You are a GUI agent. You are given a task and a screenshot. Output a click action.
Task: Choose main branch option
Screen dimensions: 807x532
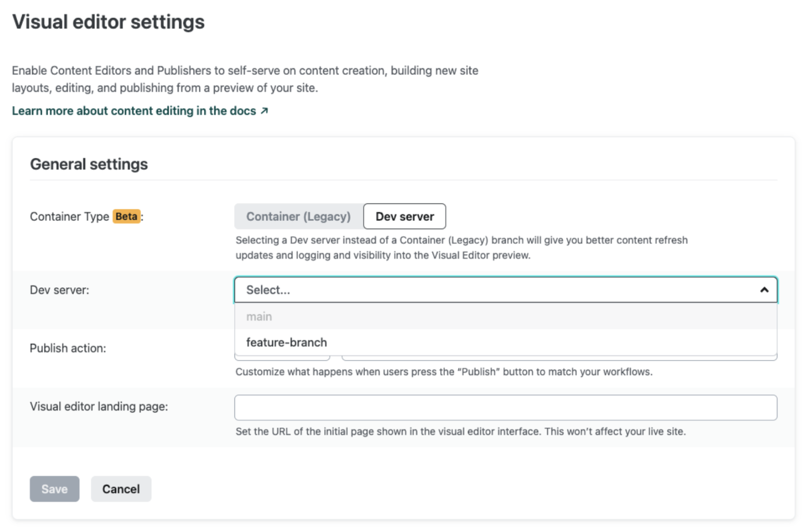click(x=505, y=316)
